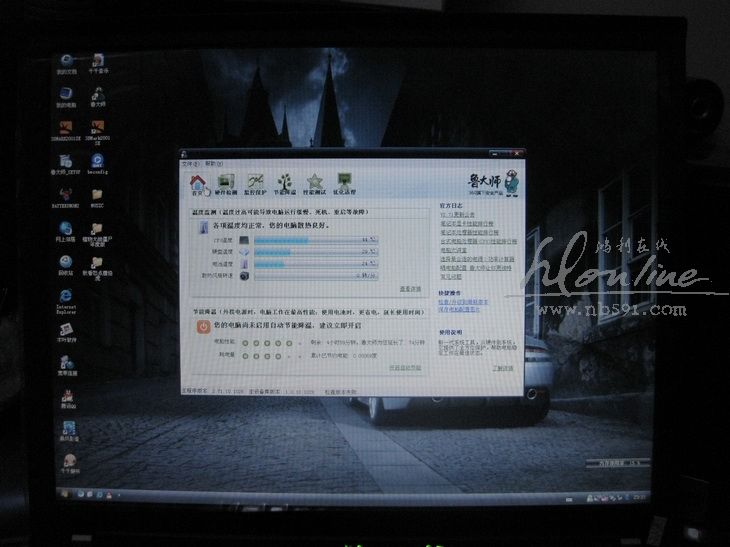Open the MUSIC folder on desktop
Image resolution: width=730 pixels, height=547 pixels.
[97, 198]
